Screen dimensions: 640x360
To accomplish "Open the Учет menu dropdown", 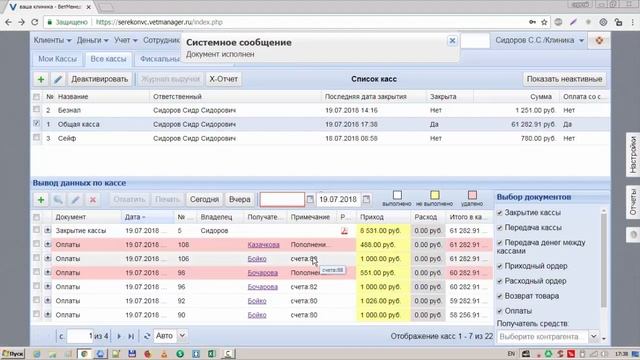I will pos(125,40).
